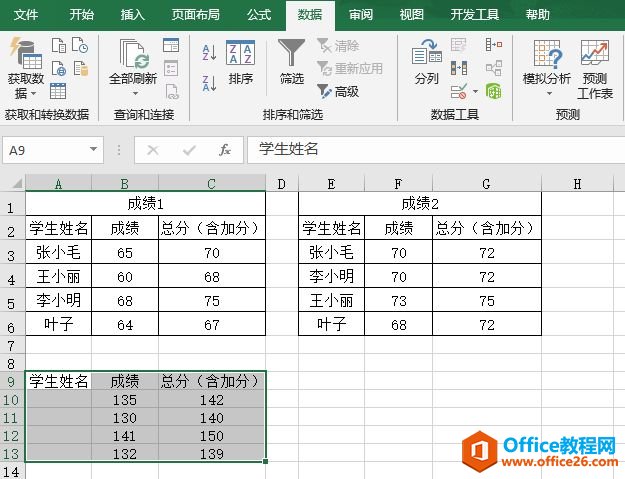Open the Queries & Connections pane icon
Image resolution: width=625 pixels, height=479 pixels.
pyautogui.click(x=171, y=45)
